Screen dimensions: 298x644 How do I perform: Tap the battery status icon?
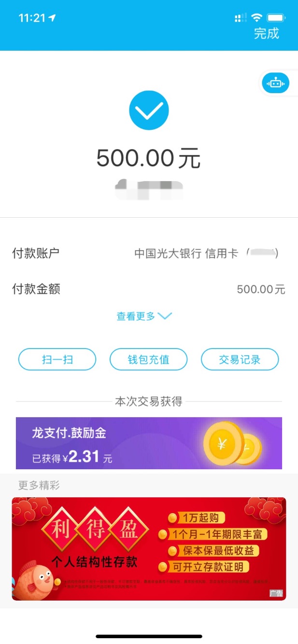276,18
